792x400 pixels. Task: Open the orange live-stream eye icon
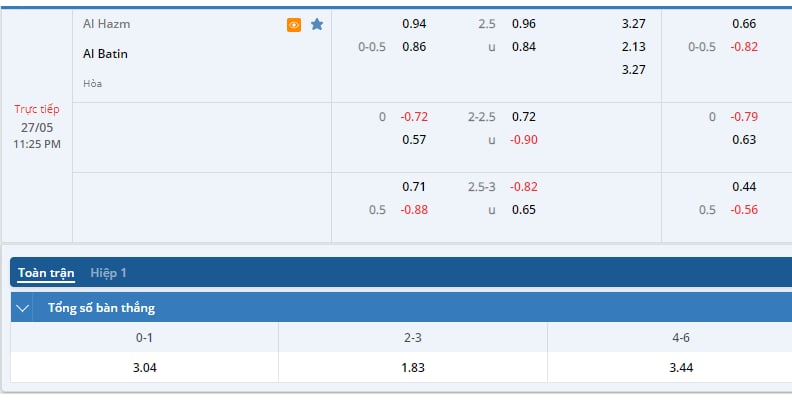click(294, 25)
